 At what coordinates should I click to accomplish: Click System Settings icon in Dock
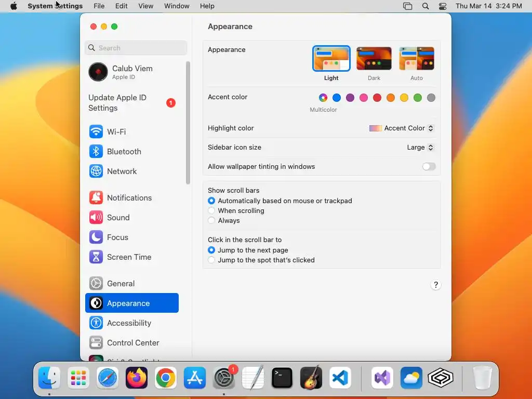pyautogui.click(x=224, y=378)
